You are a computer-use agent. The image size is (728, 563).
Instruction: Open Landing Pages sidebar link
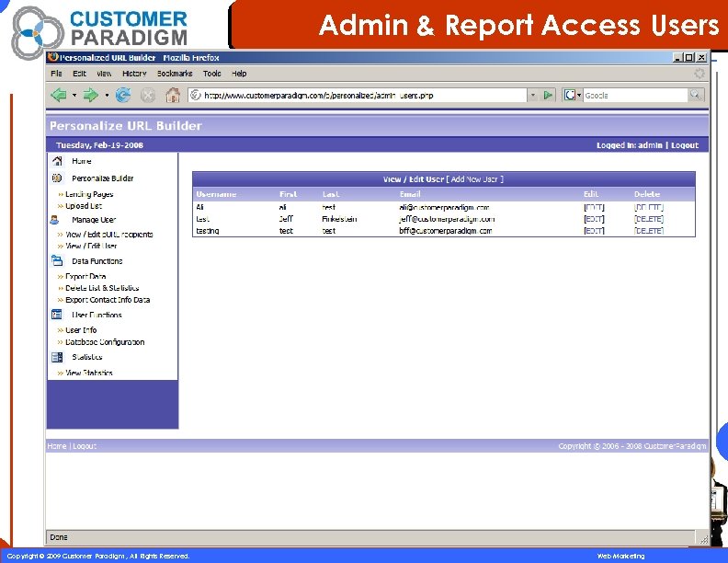pyautogui.click(x=89, y=194)
